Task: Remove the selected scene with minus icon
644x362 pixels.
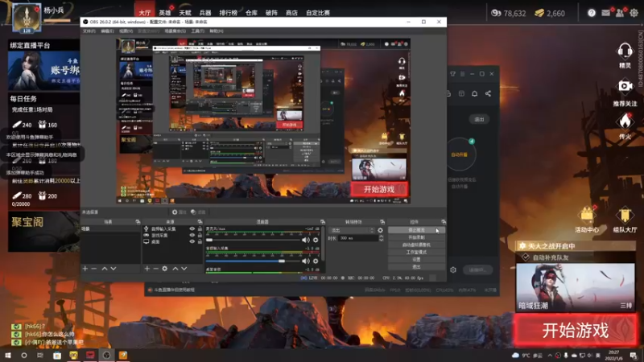Action: [x=94, y=269]
